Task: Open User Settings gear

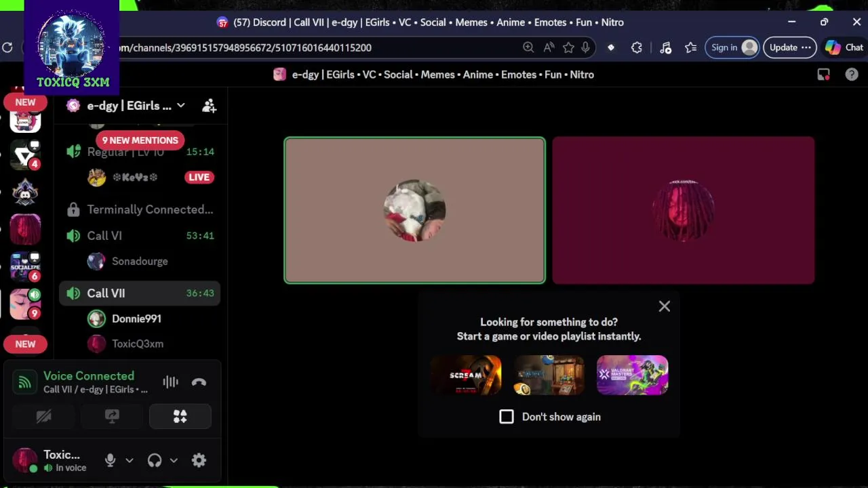Action: pyautogui.click(x=199, y=460)
